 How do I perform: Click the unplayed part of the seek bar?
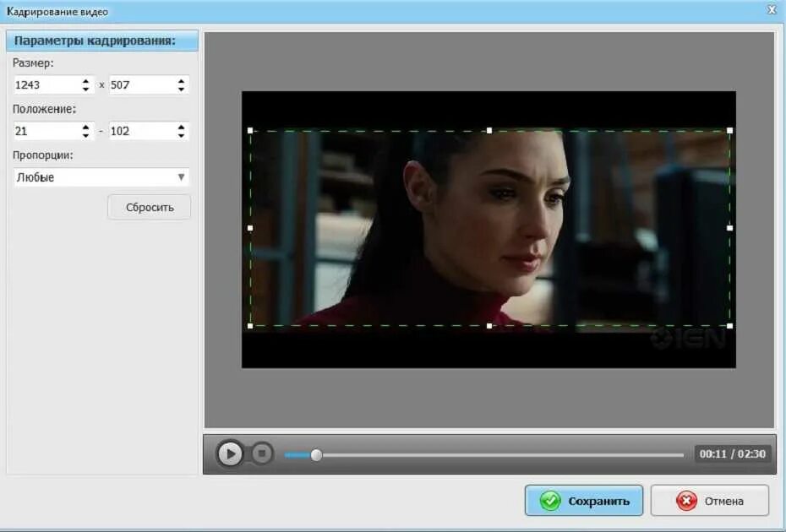[503, 455]
